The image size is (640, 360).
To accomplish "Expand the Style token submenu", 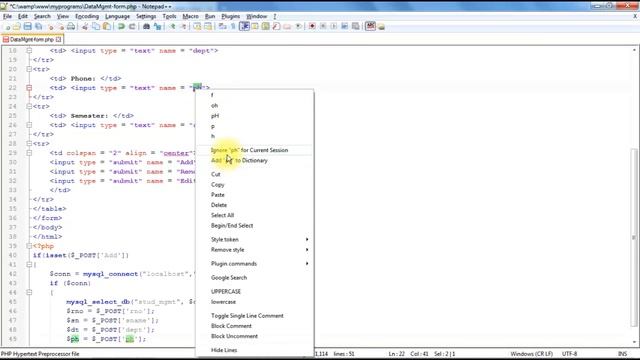I will coord(255,239).
